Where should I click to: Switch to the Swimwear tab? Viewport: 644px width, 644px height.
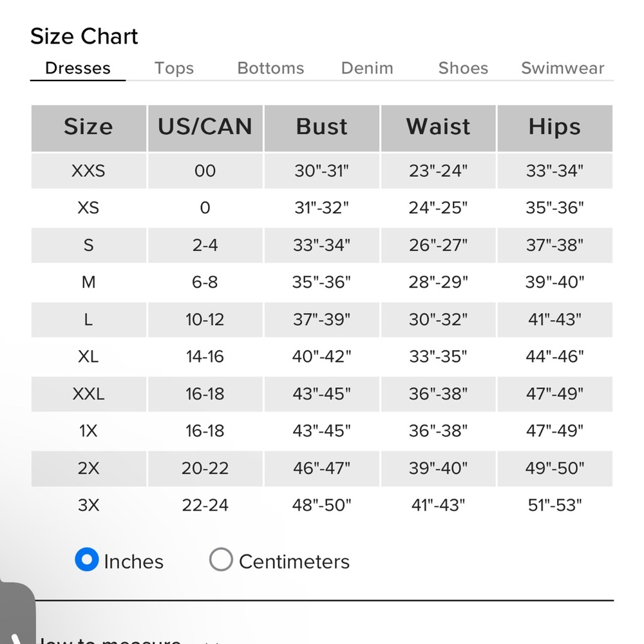click(x=563, y=68)
